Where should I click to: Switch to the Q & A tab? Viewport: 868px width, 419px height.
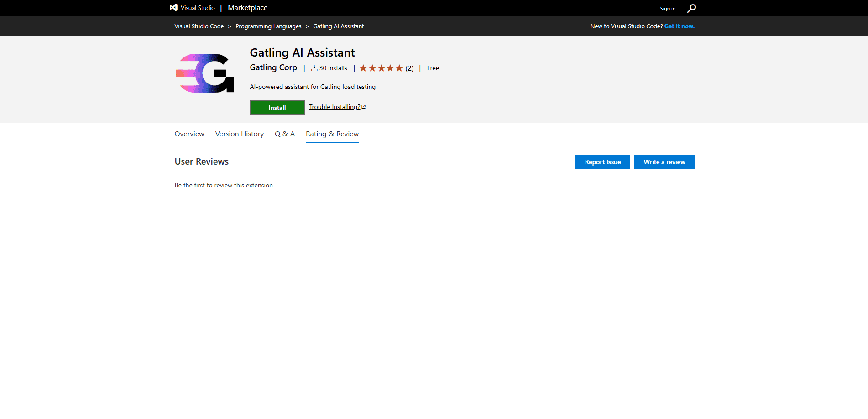click(x=285, y=134)
